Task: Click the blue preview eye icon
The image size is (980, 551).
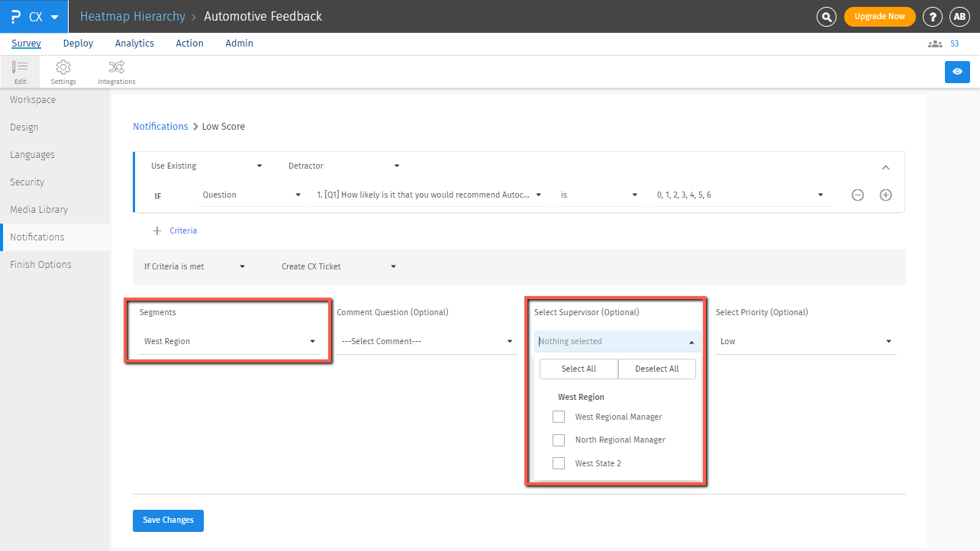Action: click(x=957, y=72)
